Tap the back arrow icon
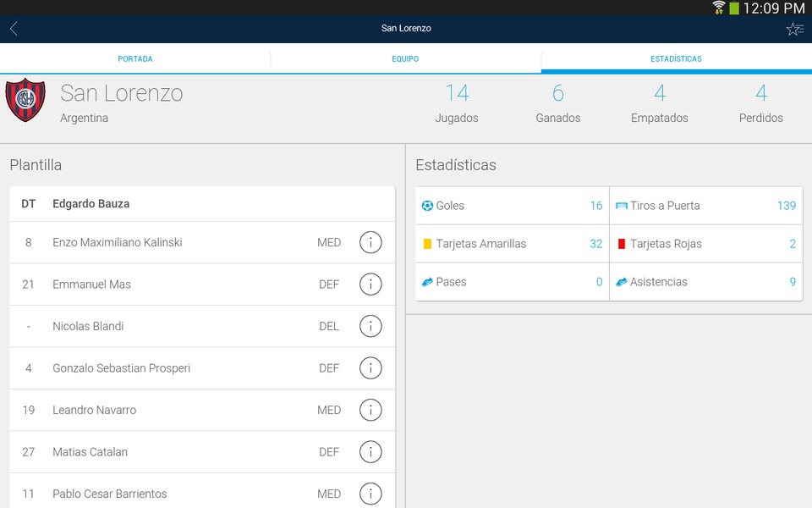The image size is (812, 508). pos(14,29)
